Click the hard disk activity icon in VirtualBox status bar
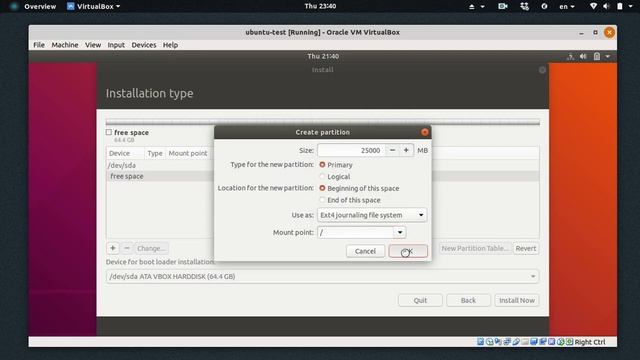Viewport: 640px width, 360px height. pos(481,342)
